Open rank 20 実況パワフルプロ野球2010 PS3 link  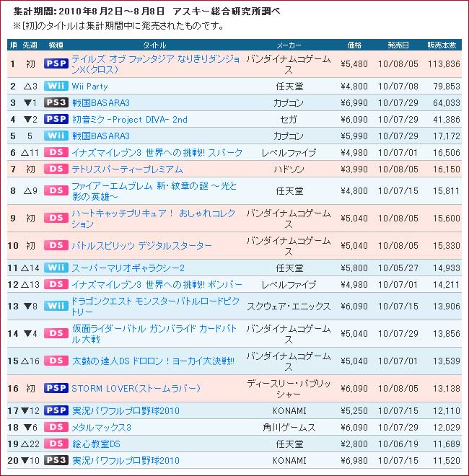(x=126, y=461)
